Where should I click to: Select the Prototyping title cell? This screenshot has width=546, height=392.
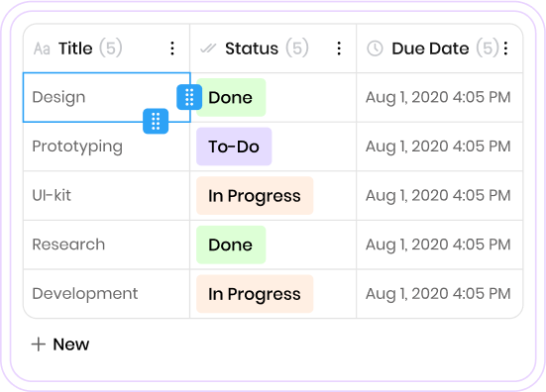(x=107, y=147)
